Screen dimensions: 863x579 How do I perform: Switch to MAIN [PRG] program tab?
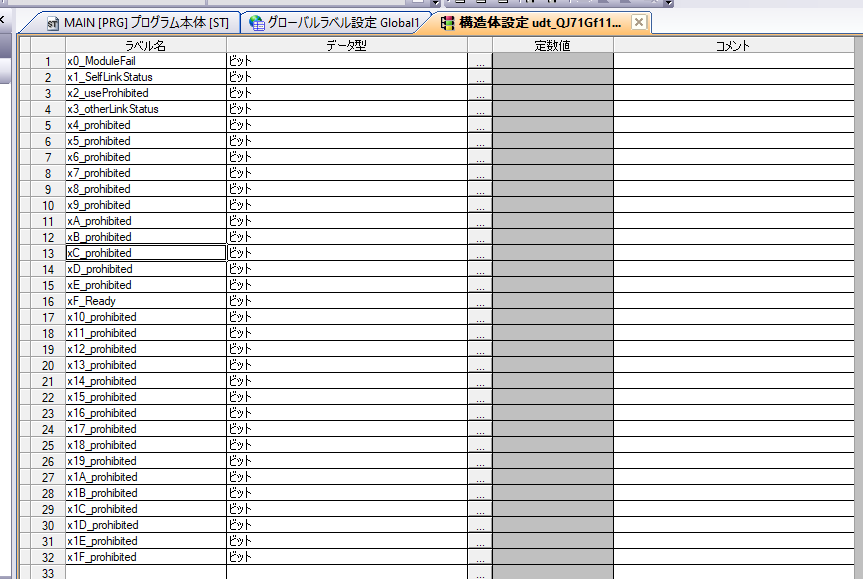(x=138, y=23)
